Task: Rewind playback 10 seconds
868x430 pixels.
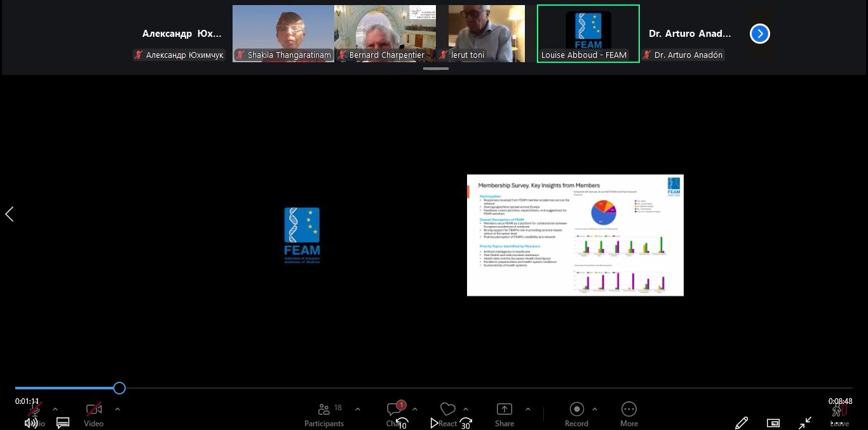Action: [x=402, y=423]
